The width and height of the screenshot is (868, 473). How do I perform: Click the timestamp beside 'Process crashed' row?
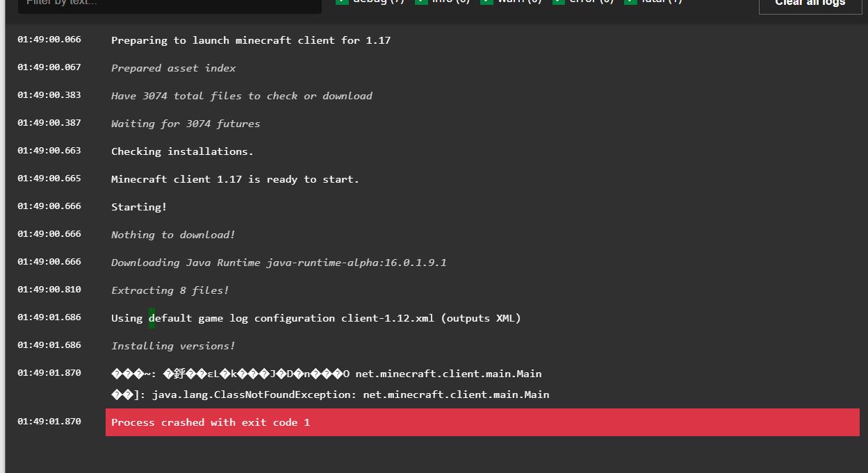[49, 422]
